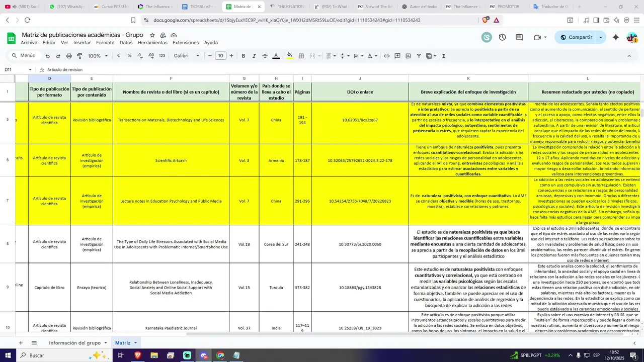The width and height of the screenshot is (644, 362).
Task: Open the Herramientas menu
Action: tap(152, 43)
